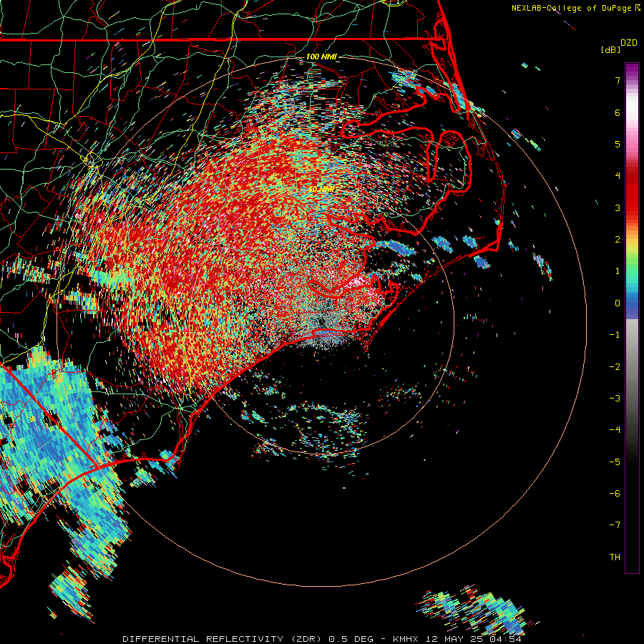Click the -4 value on the color scale
Screen dimensions: 644x644
click(615, 430)
